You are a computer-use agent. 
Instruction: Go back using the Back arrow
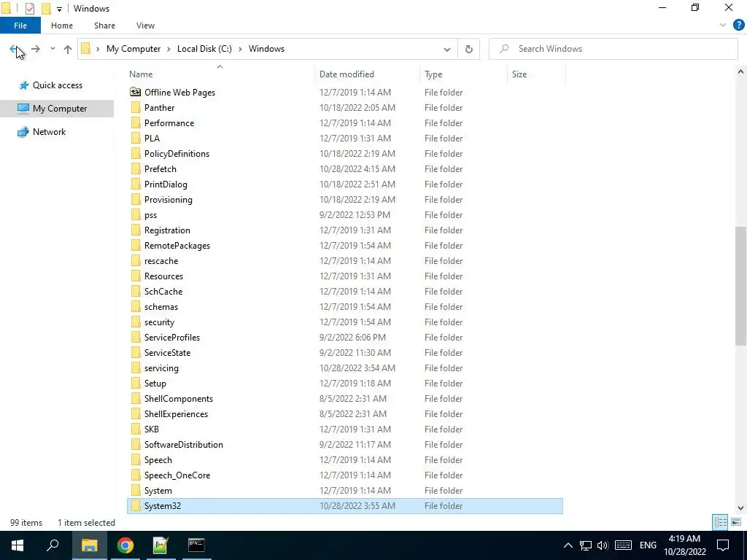point(15,49)
